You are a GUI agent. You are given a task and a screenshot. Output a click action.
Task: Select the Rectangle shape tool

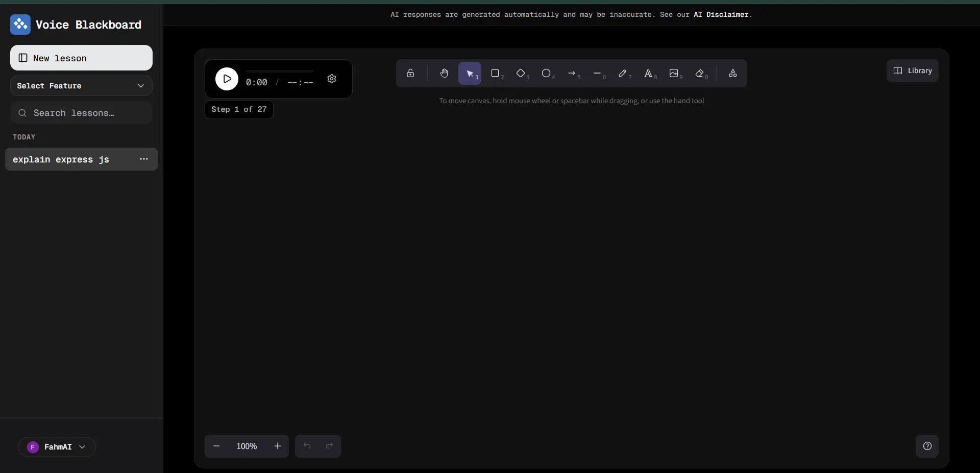[495, 74]
